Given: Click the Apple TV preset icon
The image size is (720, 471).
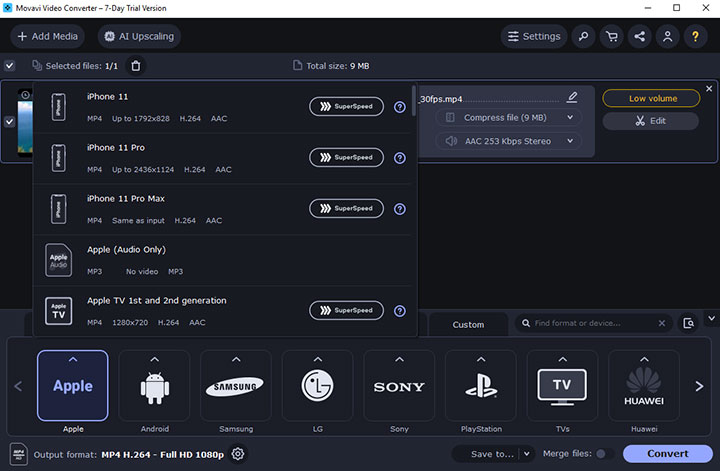Looking at the screenshot, I should click(58, 311).
